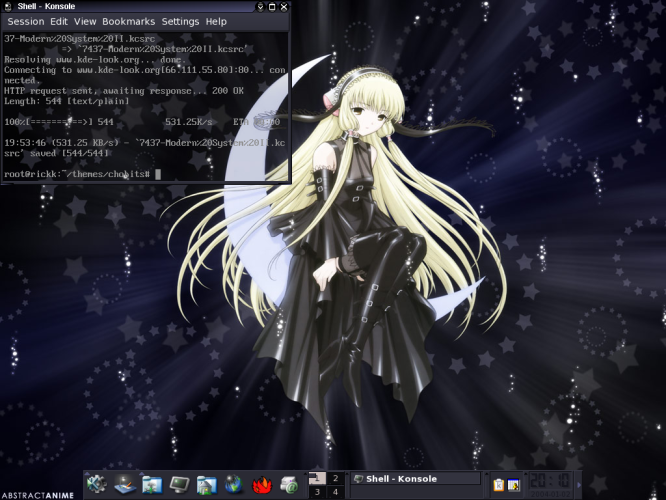
Task: Switch to virtual desktop 4 in pager
Action: [x=336, y=492]
